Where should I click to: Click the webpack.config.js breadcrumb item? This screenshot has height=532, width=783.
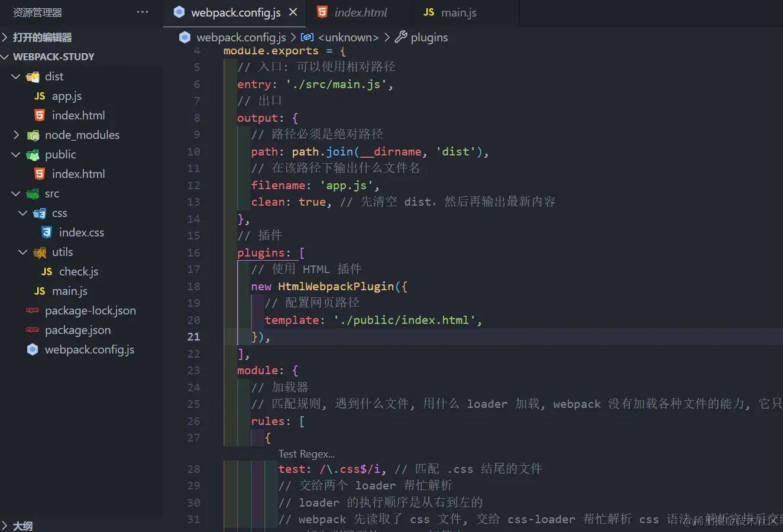tap(241, 37)
